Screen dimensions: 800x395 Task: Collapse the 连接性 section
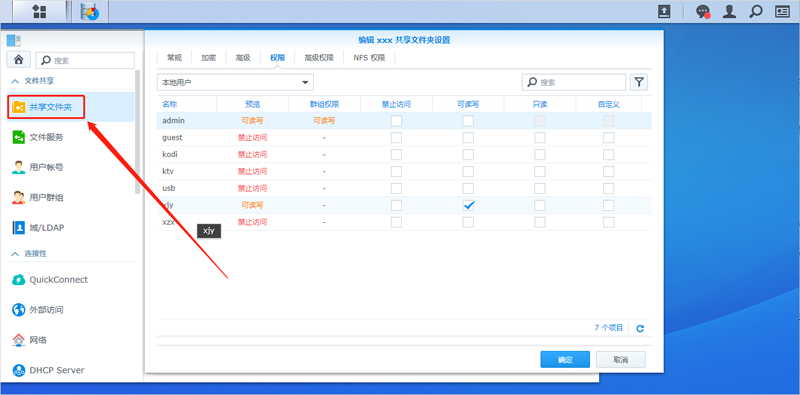pyautogui.click(x=15, y=254)
